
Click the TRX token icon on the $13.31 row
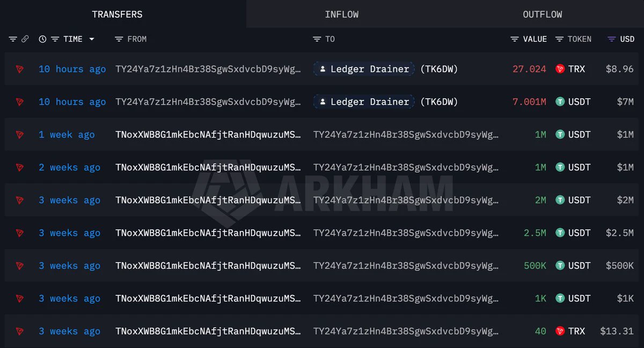tap(560, 331)
